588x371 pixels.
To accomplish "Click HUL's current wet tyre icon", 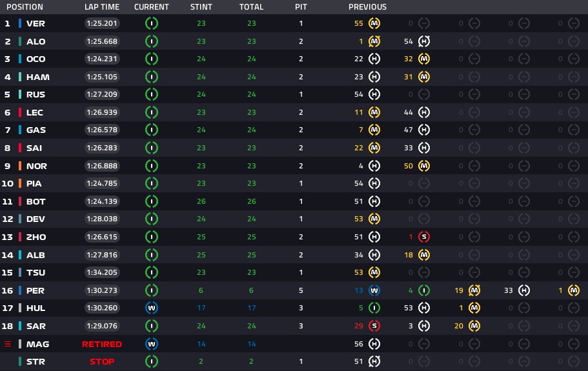I will tap(152, 308).
